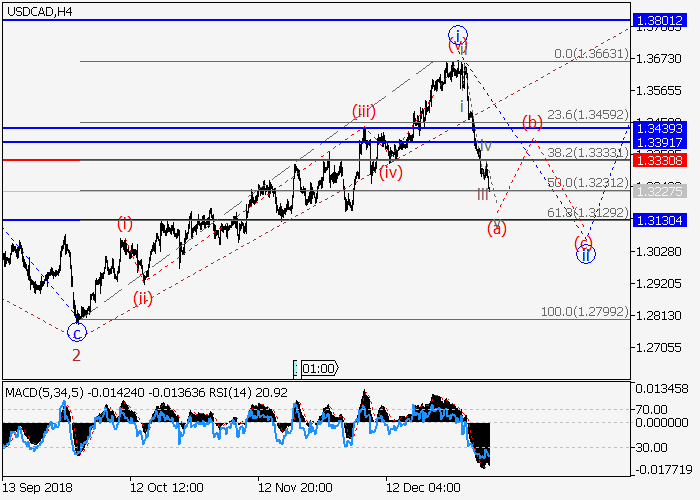Screen dimensions: 700x500
Task: Click the red 1.33308 current price tag
Action: tap(662, 160)
